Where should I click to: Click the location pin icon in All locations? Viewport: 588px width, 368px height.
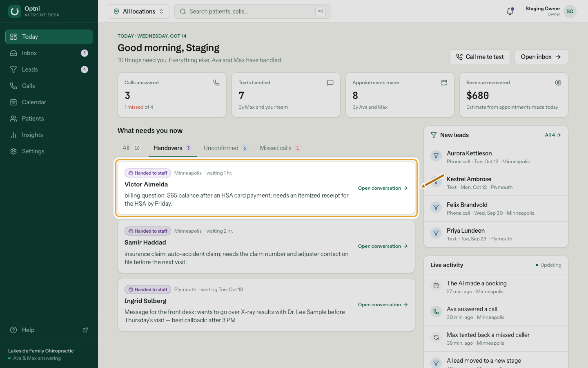(x=116, y=11)
